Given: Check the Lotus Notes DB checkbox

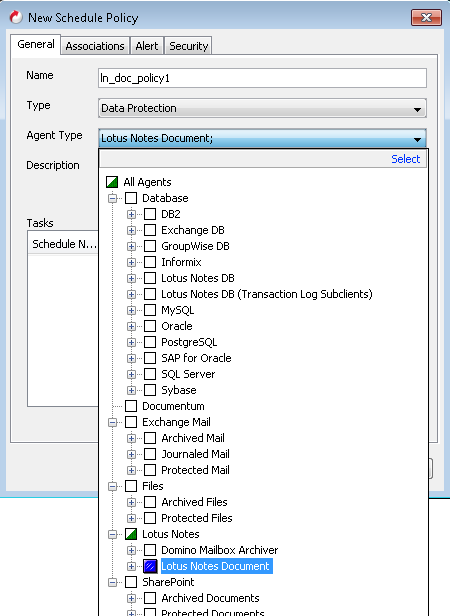Looking at the screenshot, I should [x=150, y=278].
